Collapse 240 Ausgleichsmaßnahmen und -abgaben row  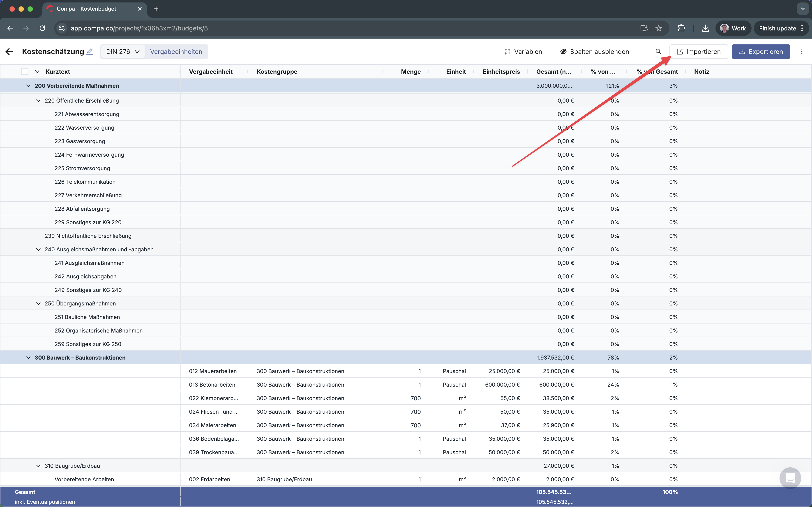(x=38, y=250)
